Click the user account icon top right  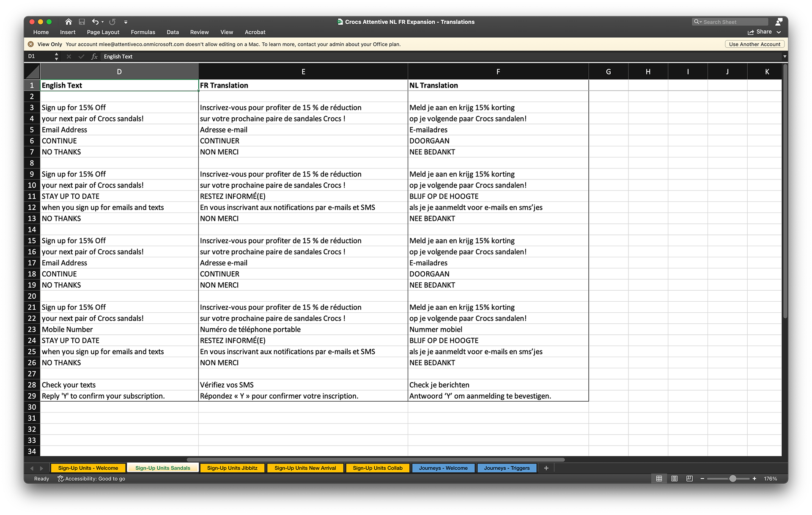tap(779, 22)
